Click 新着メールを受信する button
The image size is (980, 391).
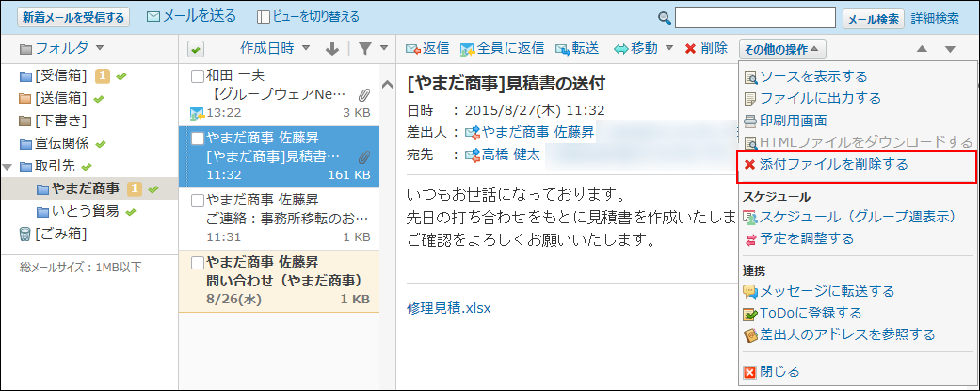pyautogui.click(x=73, y=18)
